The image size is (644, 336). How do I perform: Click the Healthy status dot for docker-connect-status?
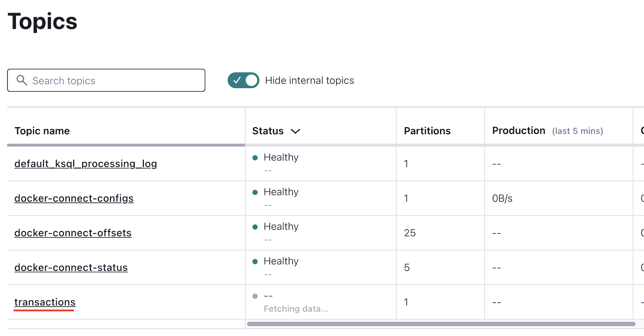(255, 262)
